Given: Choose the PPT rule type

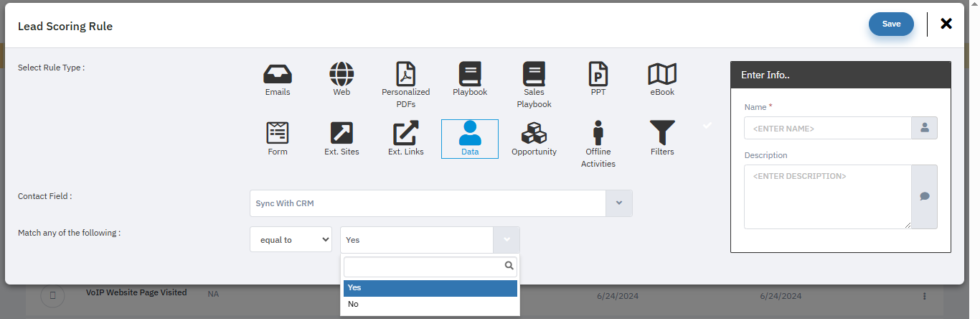Looking at the screenshot, I should tap(598, 74).
